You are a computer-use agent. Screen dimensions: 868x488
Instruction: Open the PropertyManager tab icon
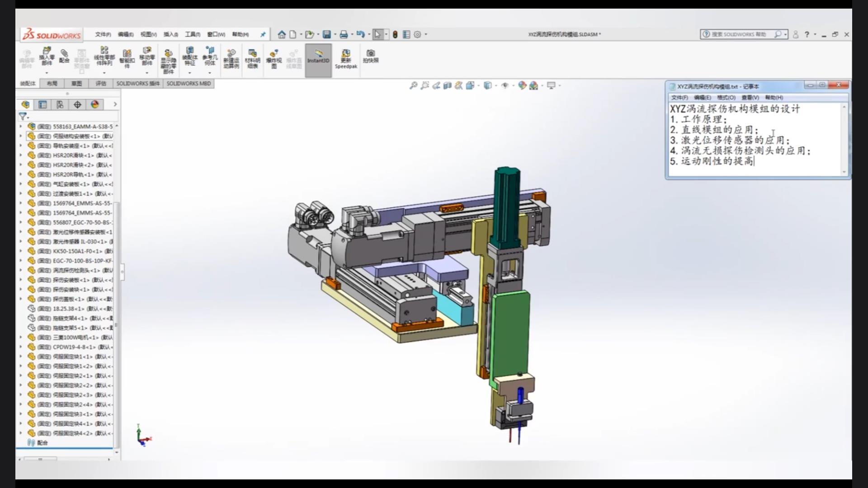tap(42, 104)
